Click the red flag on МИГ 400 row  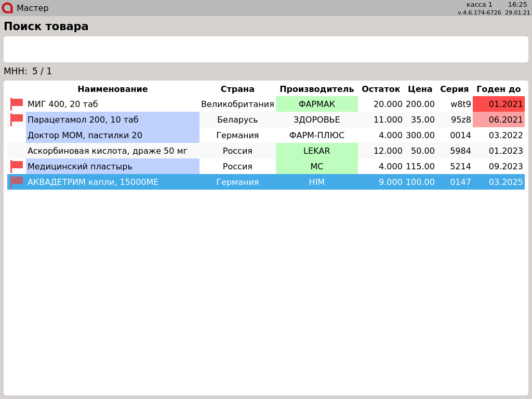coord(17,104)
